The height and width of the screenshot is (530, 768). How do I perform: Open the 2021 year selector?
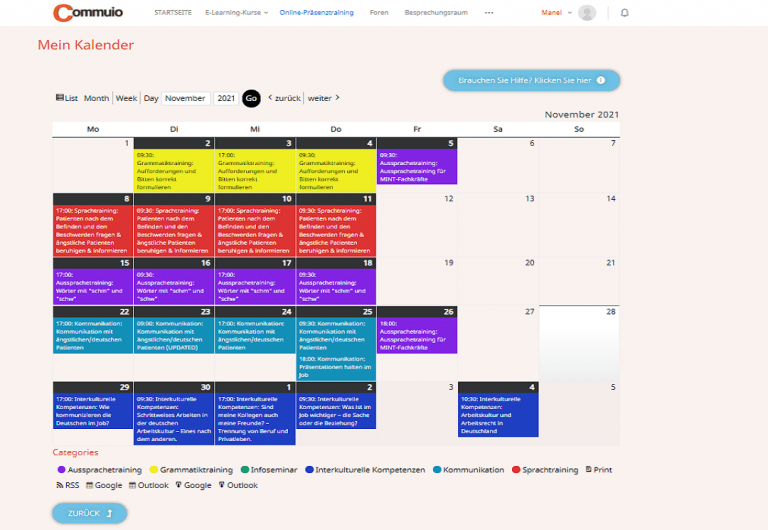coord(226,98)
